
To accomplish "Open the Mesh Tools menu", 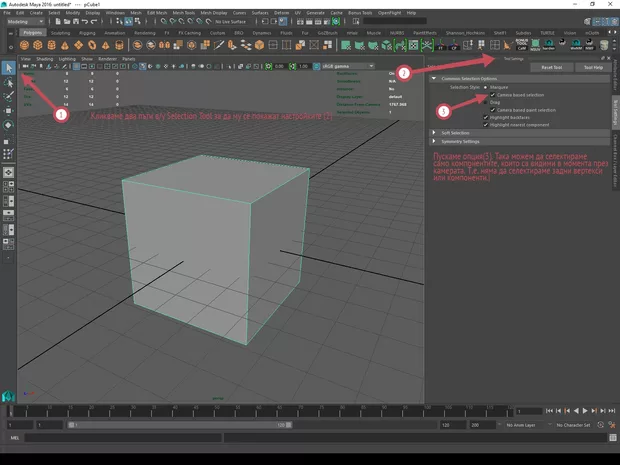I will click(x=185, y=13).
